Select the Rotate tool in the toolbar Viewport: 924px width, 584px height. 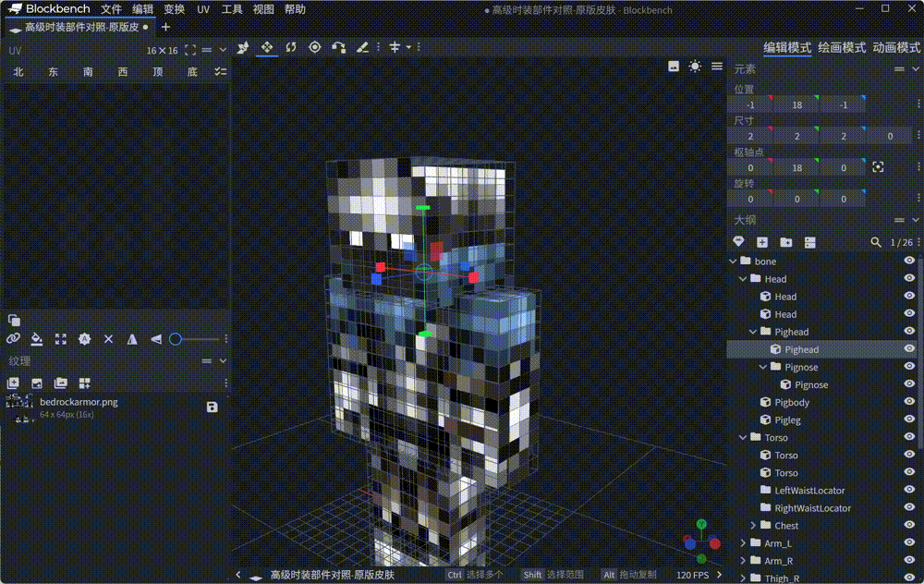point(291,47)
